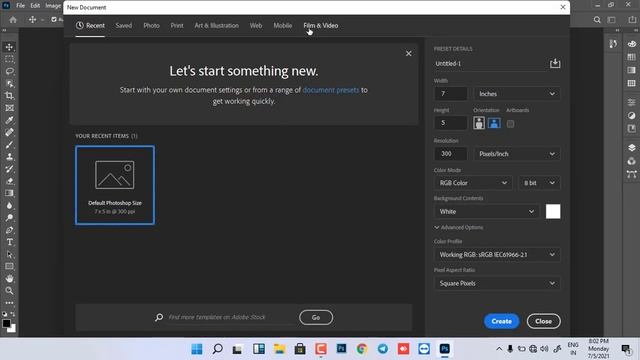640x360 pixels.
Task: Open the 8 bit depth dropdown
Action: pyautogui.click(x=539, y=183)
